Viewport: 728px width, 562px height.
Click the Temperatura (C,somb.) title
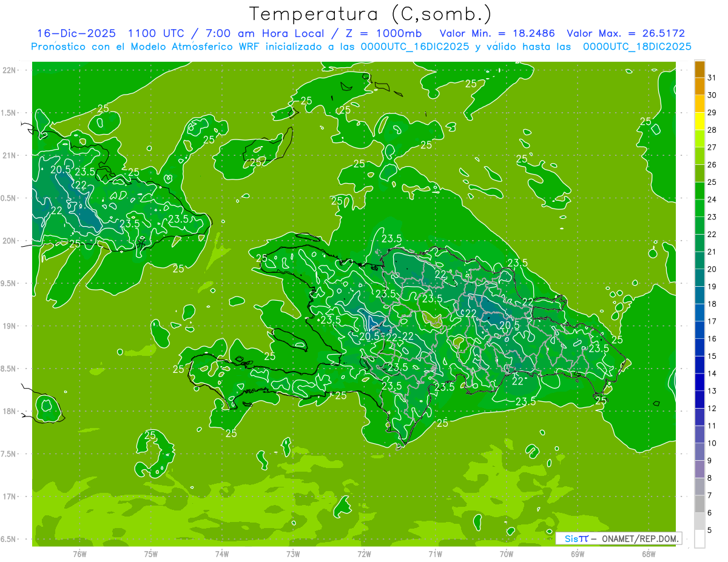click(371, 13)
